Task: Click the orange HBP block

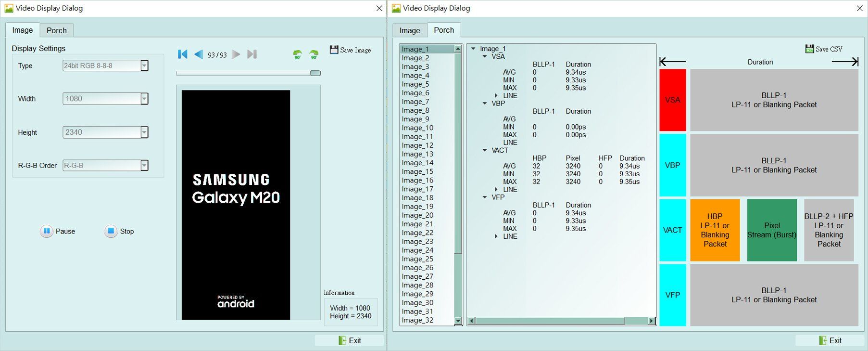Action: 715,230
